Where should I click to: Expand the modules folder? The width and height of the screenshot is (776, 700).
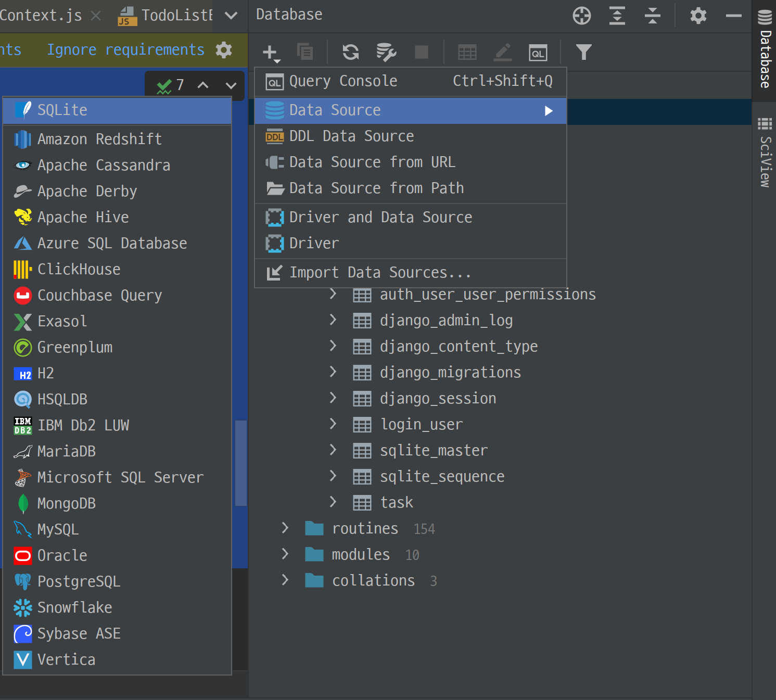(285, 554)
